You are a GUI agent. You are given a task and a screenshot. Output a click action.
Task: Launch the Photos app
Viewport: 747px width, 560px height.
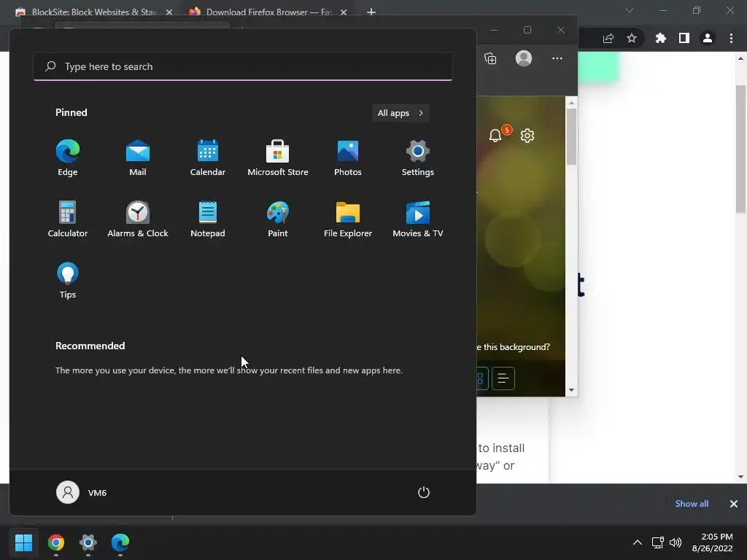point(348,158)
